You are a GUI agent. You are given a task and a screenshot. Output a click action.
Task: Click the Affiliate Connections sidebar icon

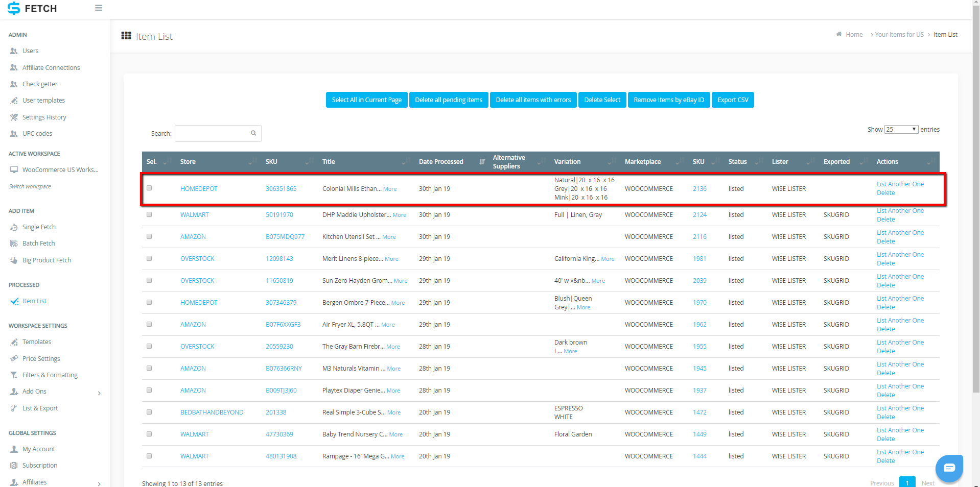(14, 67)
